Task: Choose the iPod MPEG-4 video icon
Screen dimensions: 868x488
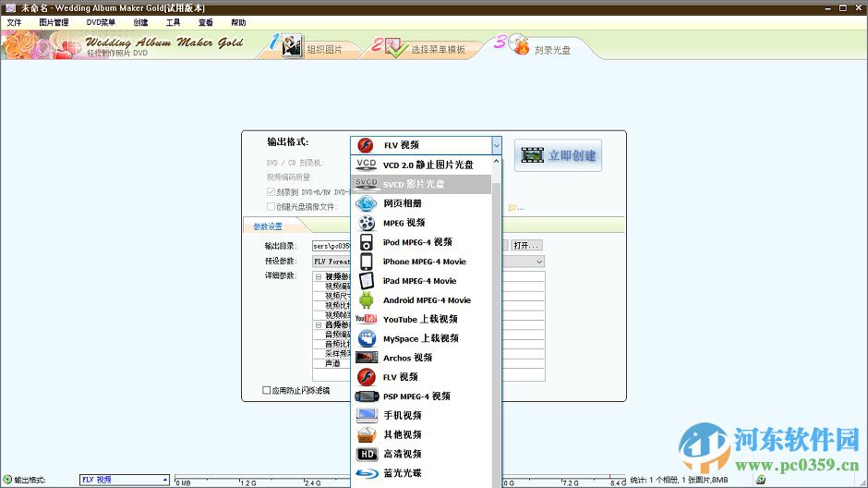Action: [366, 242]
